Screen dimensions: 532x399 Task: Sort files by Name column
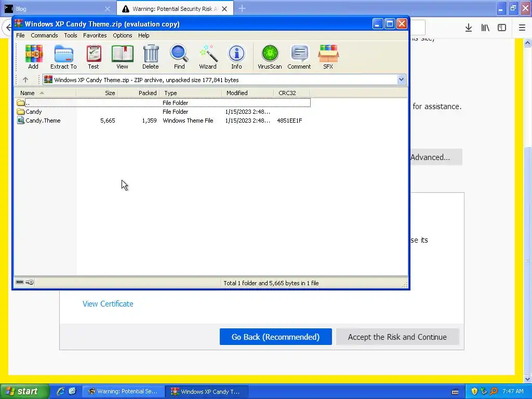(x=45, y=93)
